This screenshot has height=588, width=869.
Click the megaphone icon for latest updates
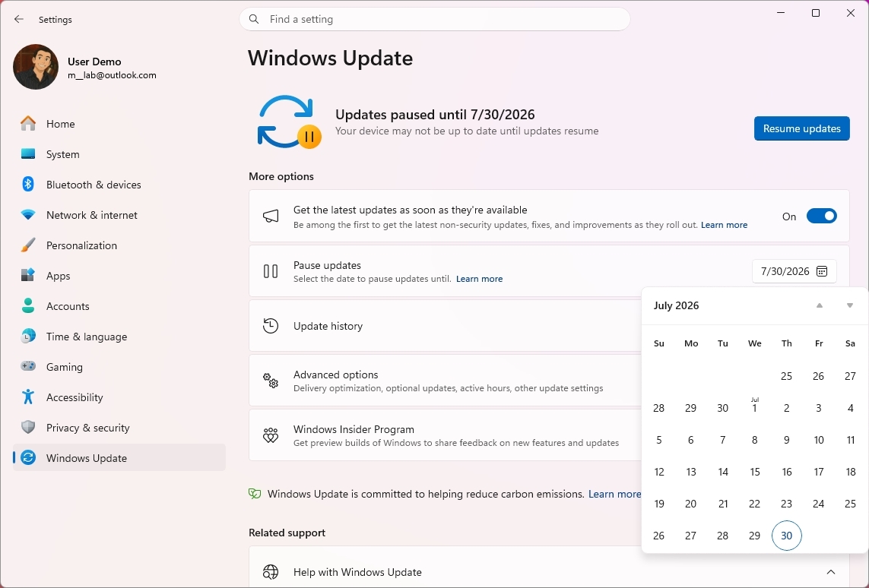271,217
